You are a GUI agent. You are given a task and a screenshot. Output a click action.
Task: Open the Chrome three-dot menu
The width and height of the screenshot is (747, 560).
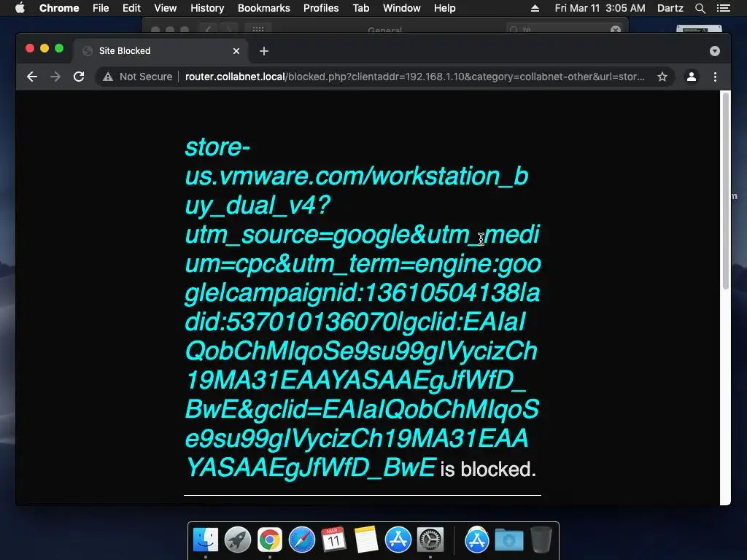click(x=715, y=77)
